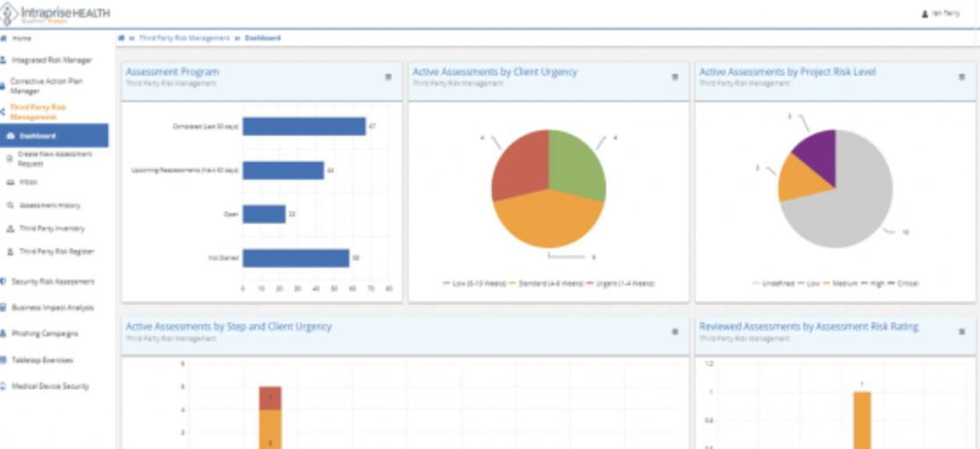Image resolution: width=980 pixels, height=449 pixels.
Task: Click the Active Assessments by Step and Client Urgency title
Action: (229, 327)
